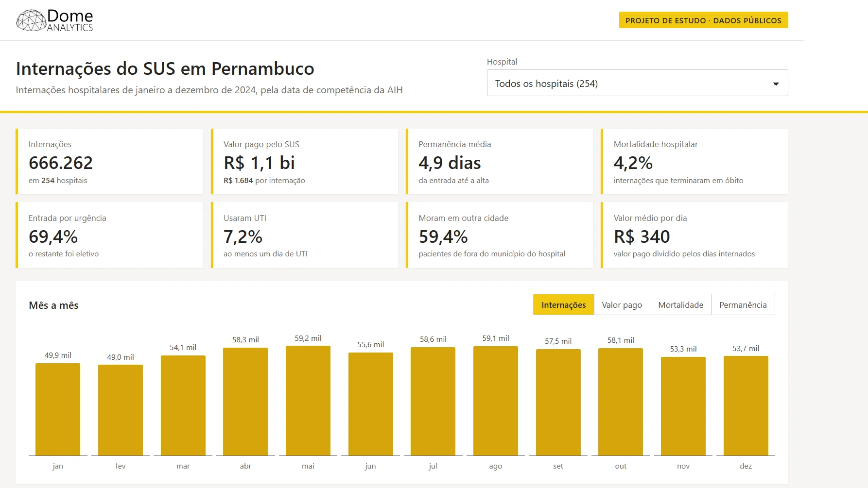Image resolution: width=868 pixels, height=488 pixels.
Task: Click the mai bar in chart
Action: pyautogui.click(x=308, y=401)
